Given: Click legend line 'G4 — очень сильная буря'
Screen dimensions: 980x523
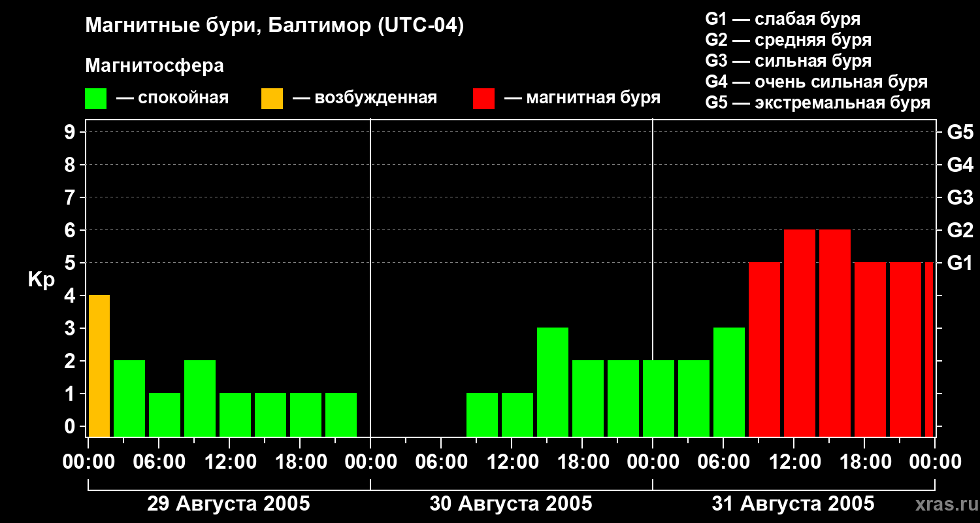Looking at the screenshot, I should (x=817, y=82).
